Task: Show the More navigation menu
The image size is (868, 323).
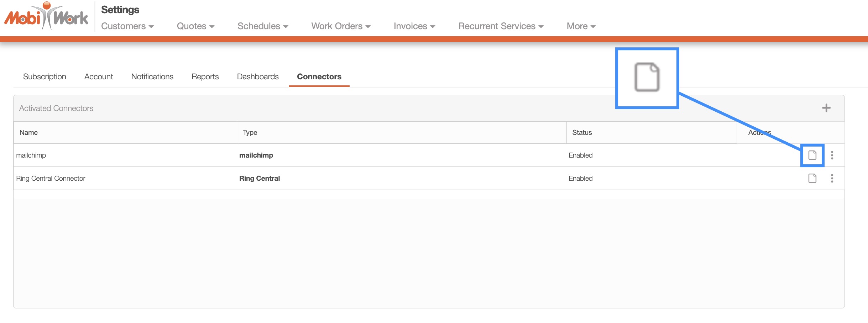Action: coord(581,26)
